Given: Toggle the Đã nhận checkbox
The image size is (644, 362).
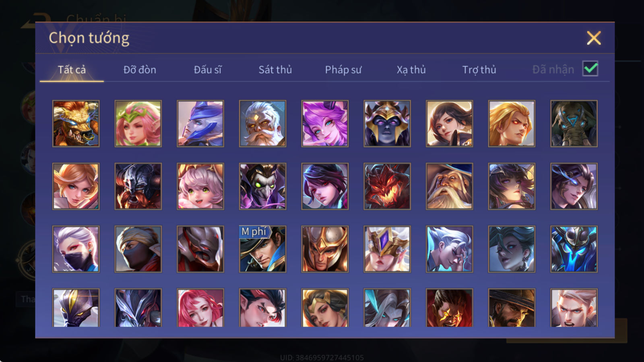Looking at the screenshot, I should pyautogui.click(x=590, y=69).
